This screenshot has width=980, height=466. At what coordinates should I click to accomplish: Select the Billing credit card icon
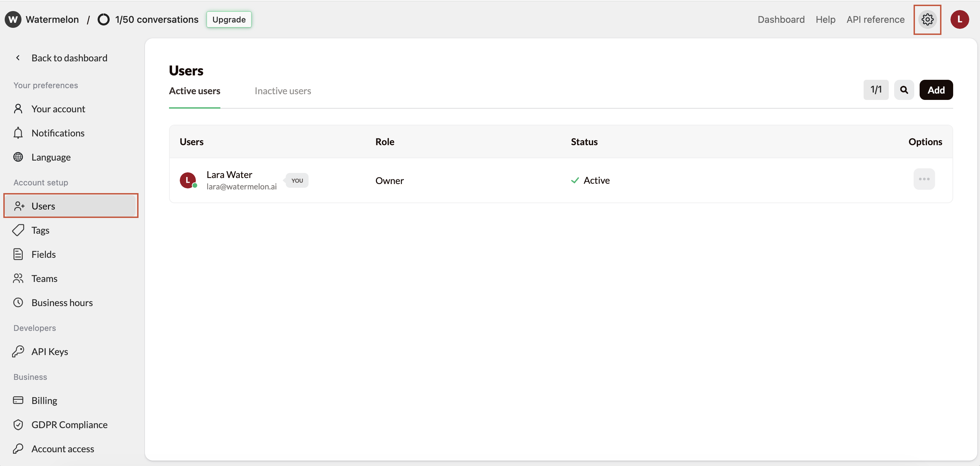19,400
